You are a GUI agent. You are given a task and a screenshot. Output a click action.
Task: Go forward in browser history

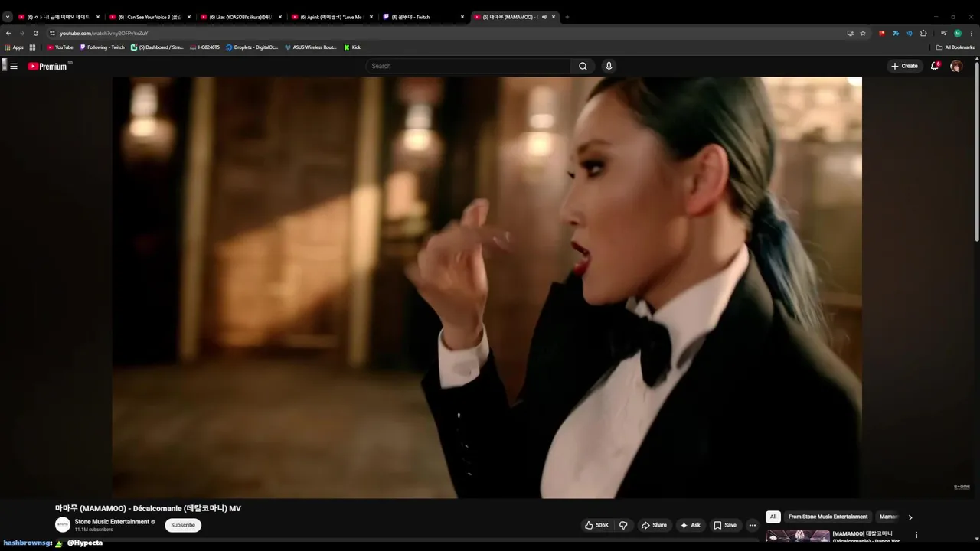(21, 33)
